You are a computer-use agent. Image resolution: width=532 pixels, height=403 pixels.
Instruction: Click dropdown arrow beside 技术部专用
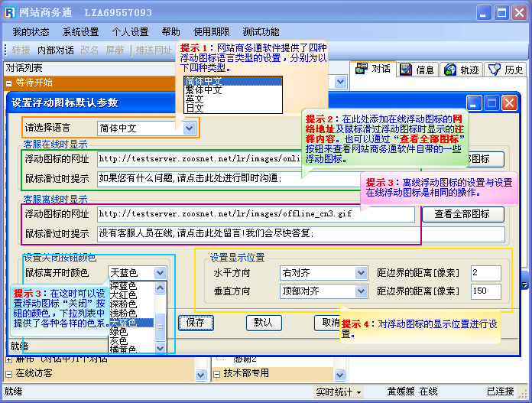(x=339, y=375)
